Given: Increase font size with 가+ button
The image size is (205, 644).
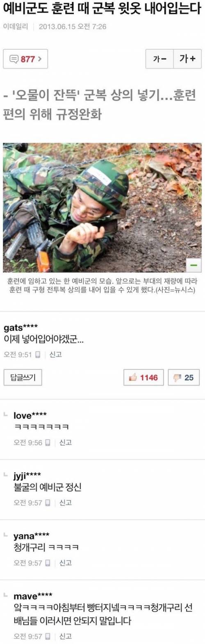Looking at the screenshot, I should [187, 59].
